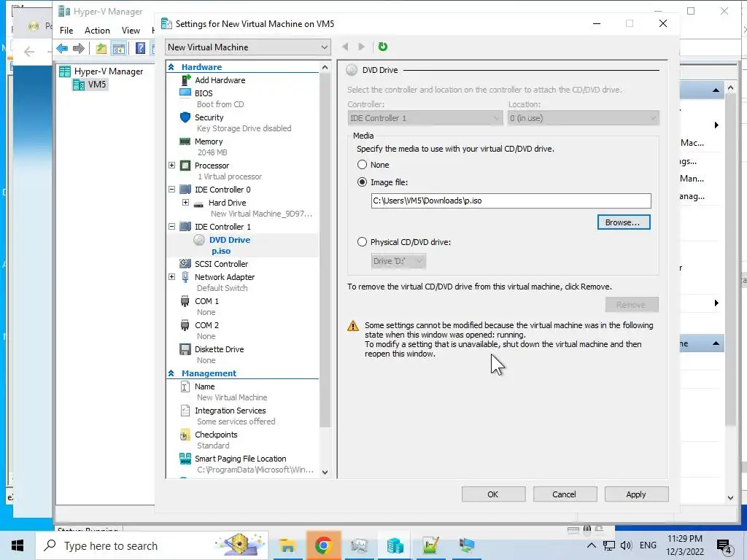Select the COM 1 port icon
The image size is (747, 560).
coord(185,301)
